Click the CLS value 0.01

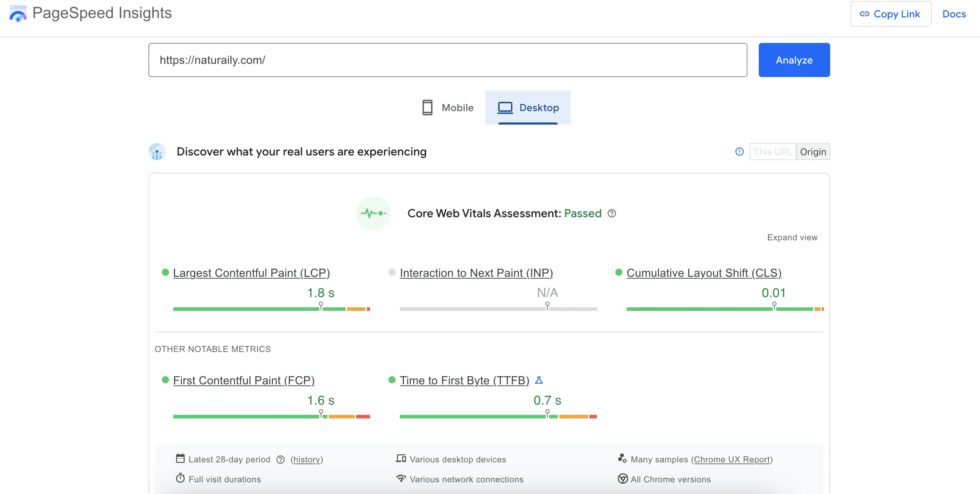tap(773, 293)
